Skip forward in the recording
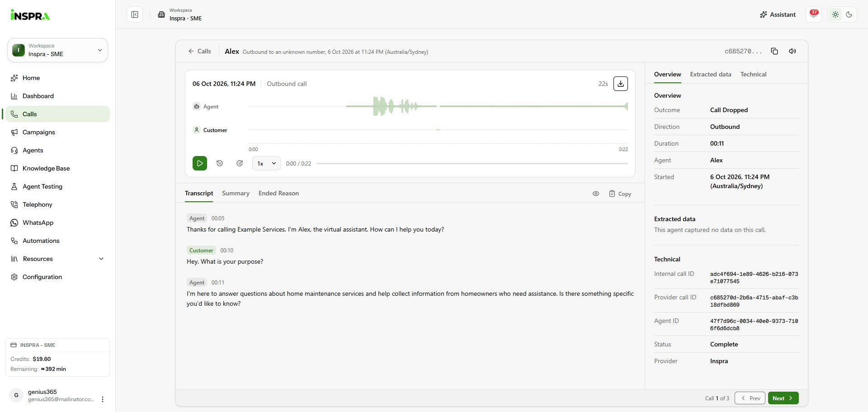This screenshot has height=412, width=868. pyautogui.click(x=240, y=163)
